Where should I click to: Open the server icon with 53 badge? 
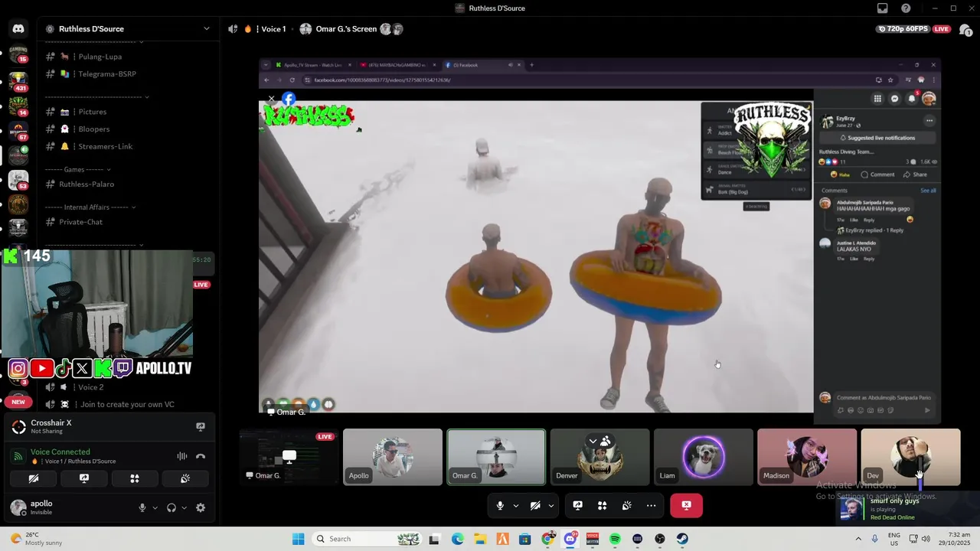click(x=18, y=180)
